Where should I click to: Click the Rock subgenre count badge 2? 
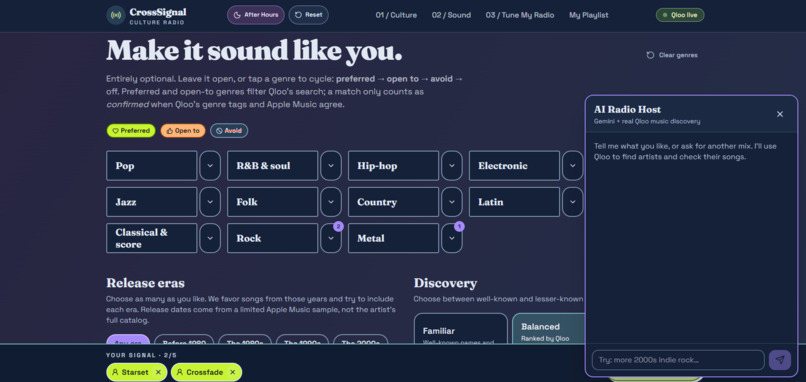click(338, 226)
